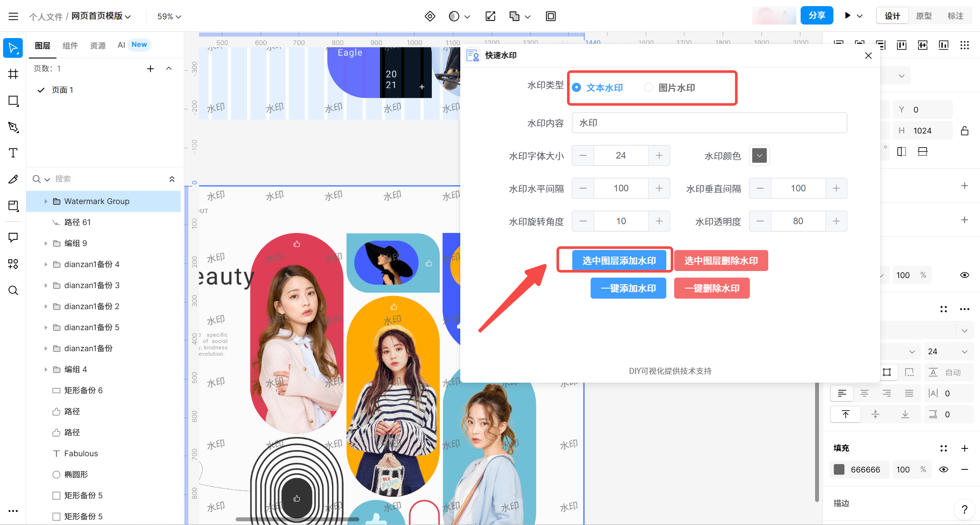Image resolution: width=980 pixels, height=525 pixels.
Task: Click the outline frame icon in toolbar
Action: (551, 16)
